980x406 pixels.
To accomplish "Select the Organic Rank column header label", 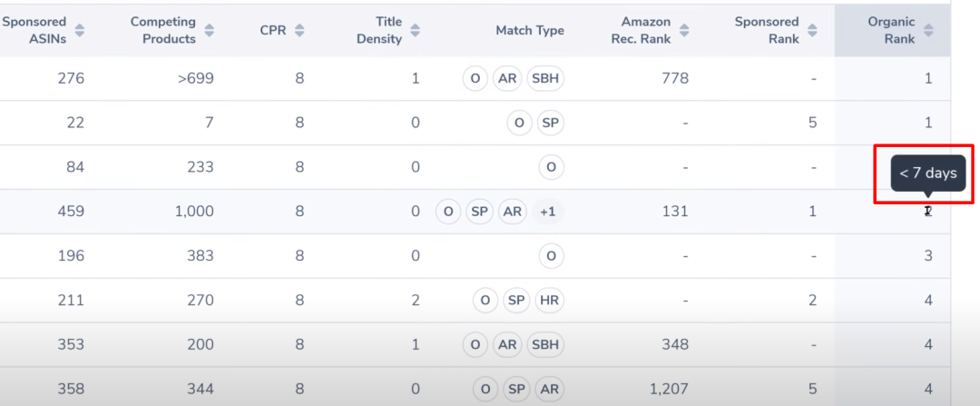I will (x=891, y=30).
